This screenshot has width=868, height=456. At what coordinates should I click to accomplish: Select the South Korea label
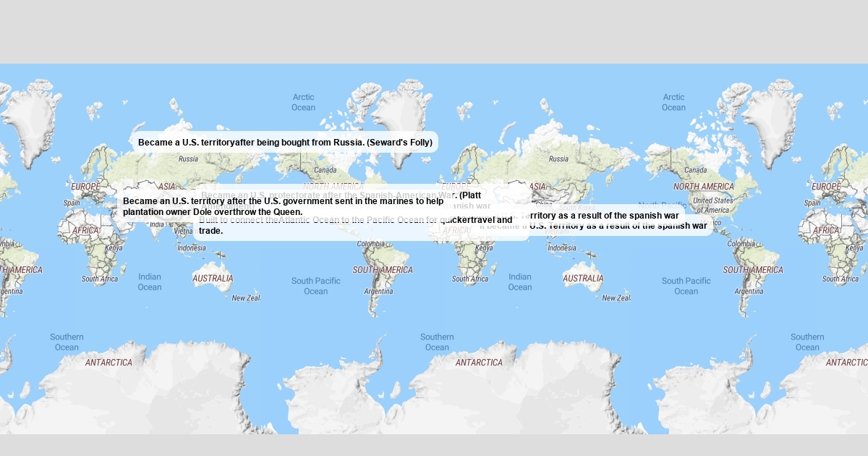click(x=576, y=208)
